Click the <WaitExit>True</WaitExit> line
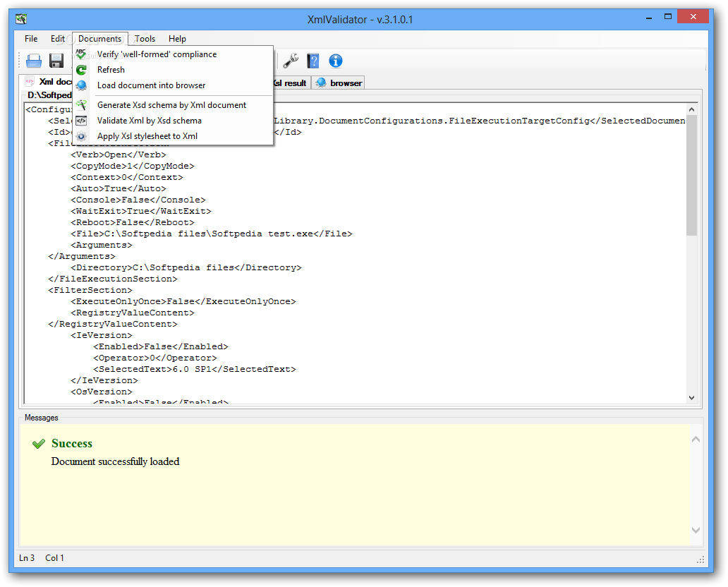 (140, 211)
